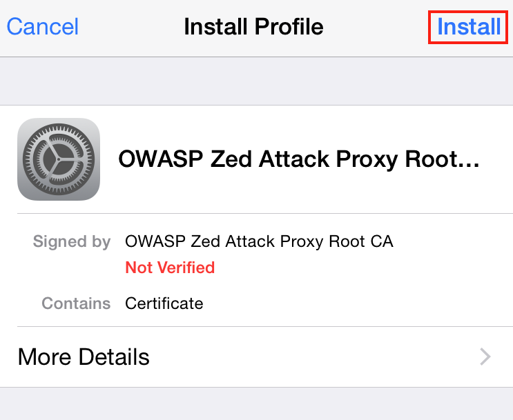Click the Settings gear profile icon
Screen dimensions: 513x420
59,159
